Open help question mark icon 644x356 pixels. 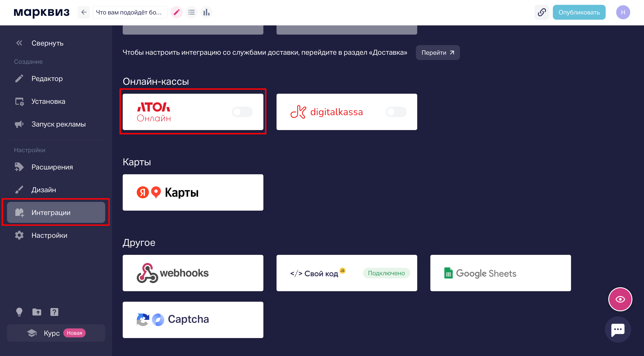pyautogui.click(x=54, y=312)
